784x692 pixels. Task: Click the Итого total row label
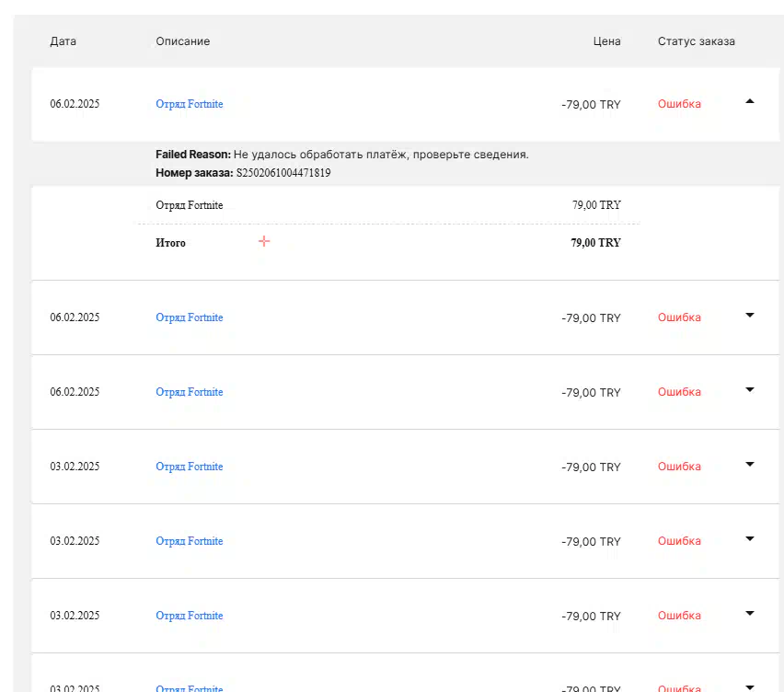(x=170, y=243)
